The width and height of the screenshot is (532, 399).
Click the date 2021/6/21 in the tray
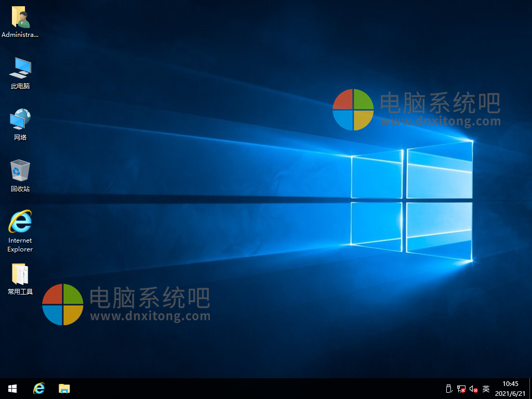tap(511, 393)
